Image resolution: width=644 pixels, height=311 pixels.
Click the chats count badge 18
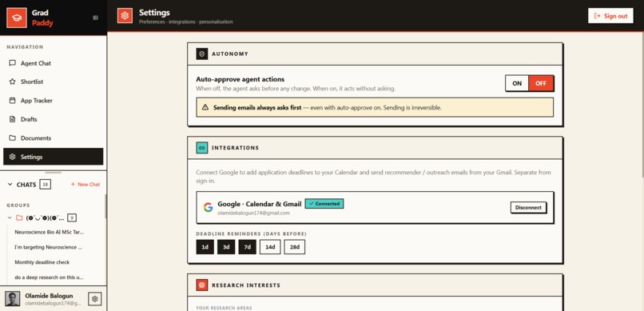click(x=46, y=185)
